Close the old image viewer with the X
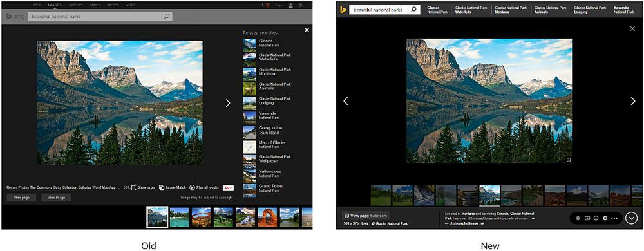 pyautogui.click(x=307, y=30)
